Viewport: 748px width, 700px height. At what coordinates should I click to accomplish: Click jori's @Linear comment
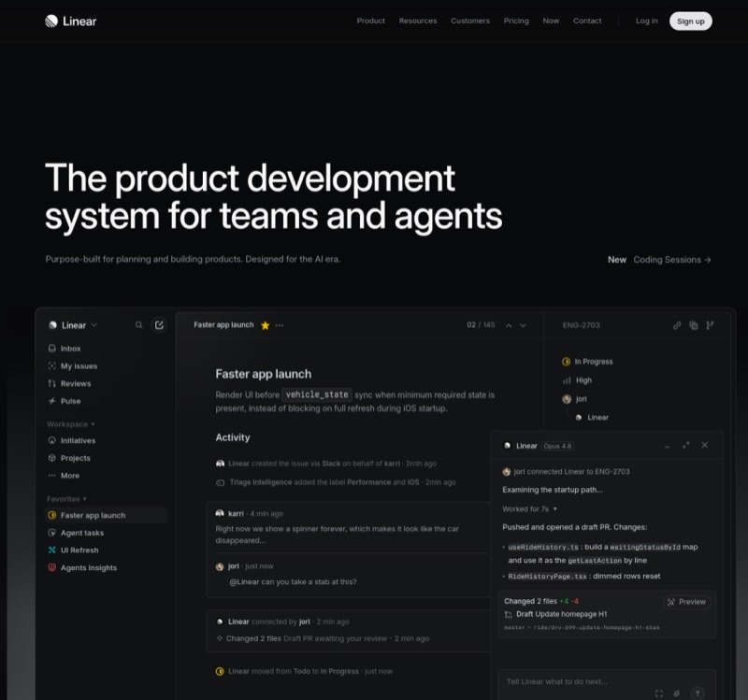pyautogui.click(x=293, y=581)
